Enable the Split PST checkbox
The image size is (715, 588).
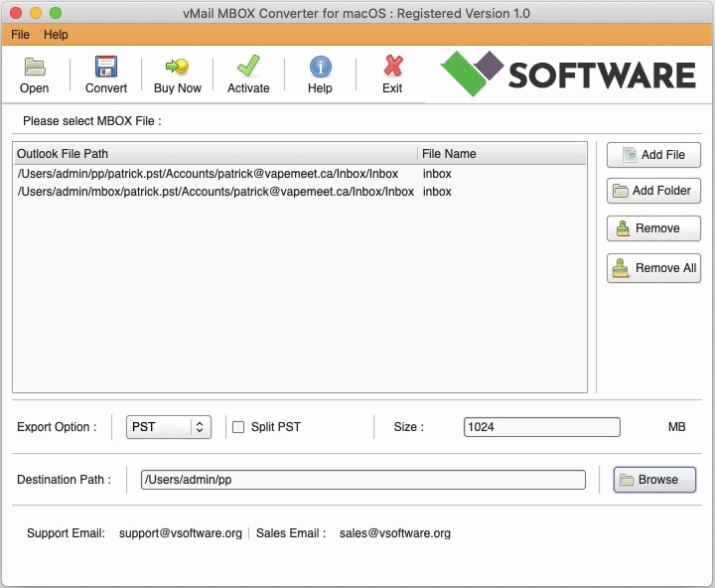point(238,427)
